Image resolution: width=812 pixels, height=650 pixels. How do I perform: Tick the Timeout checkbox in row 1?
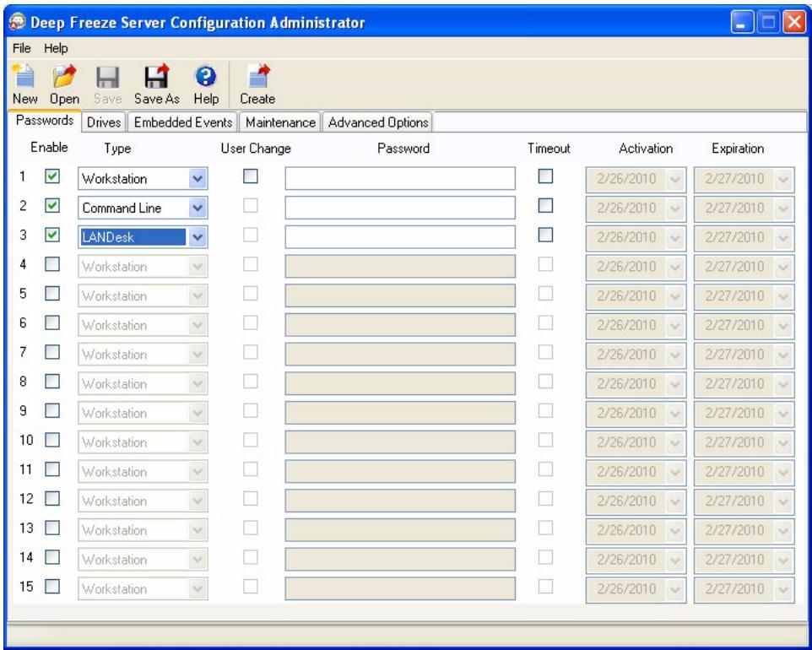545,176
